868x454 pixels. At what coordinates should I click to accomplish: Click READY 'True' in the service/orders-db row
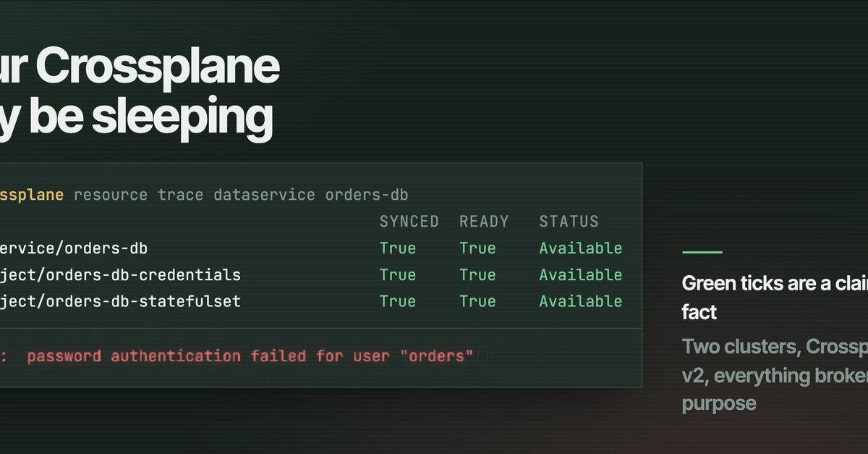pyautogui.click(x=477, y=248)
